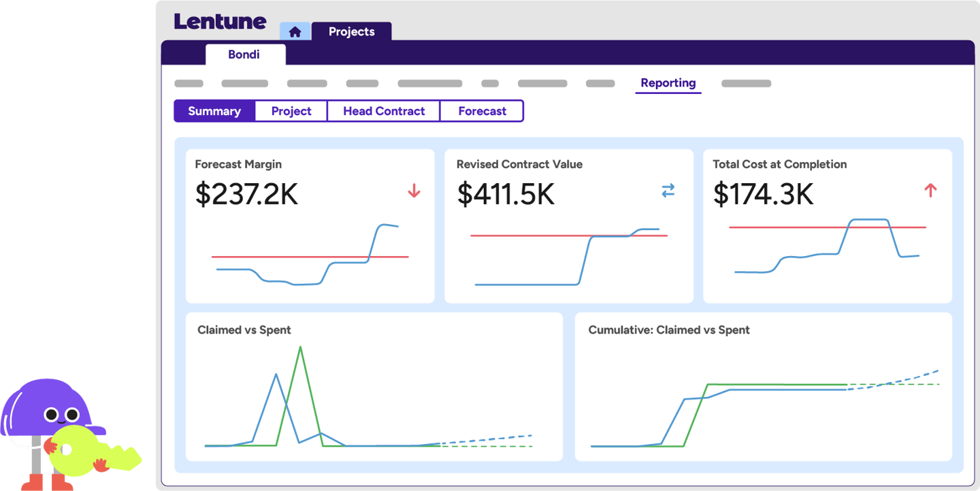Click the red upward trend arrow on Total Cost at Completion
Viewport: 980px width, 491px height.
(930, 191)
